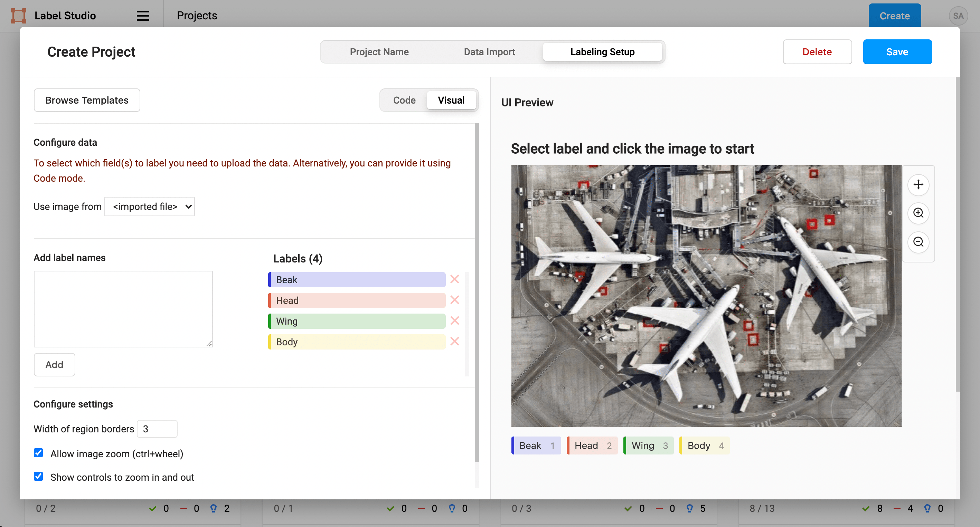980x527 pixels.
Task: Disable Show controls to zoom in and out
Action: (38, 477)
